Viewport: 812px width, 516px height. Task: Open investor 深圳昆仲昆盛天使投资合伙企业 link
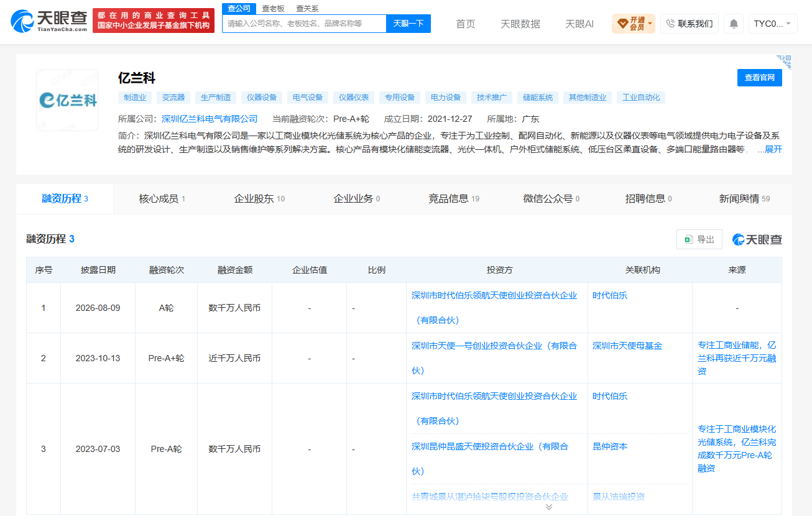490,459
